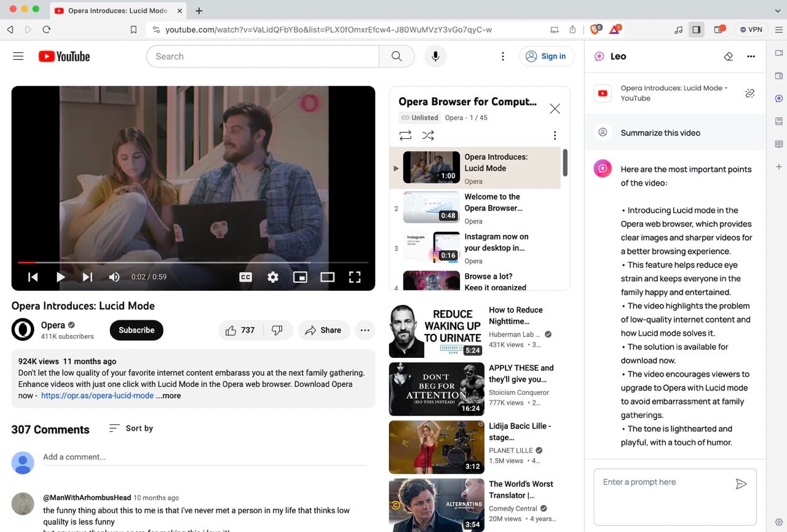Viewport: 787px width, 532px height.
Task: Open the playlist three-dot options menu
Action: [x=555, y=135]
